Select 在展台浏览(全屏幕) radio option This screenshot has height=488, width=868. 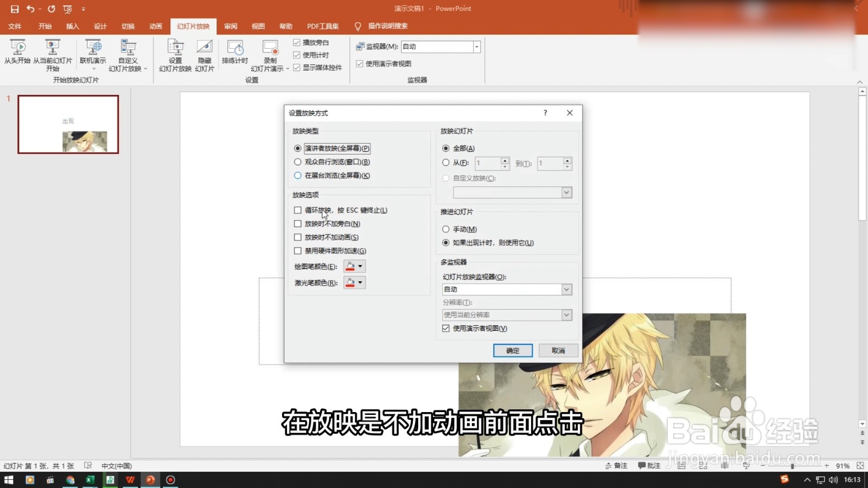(x=297, y=175)
